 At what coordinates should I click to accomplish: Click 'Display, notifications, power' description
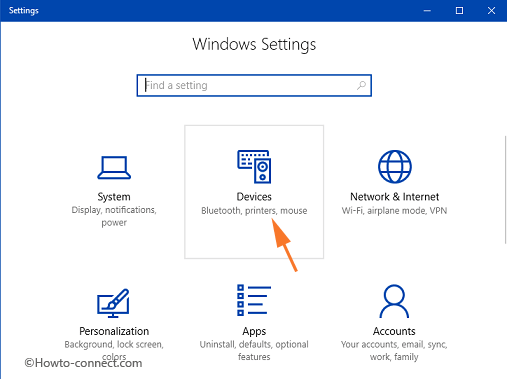114,216
